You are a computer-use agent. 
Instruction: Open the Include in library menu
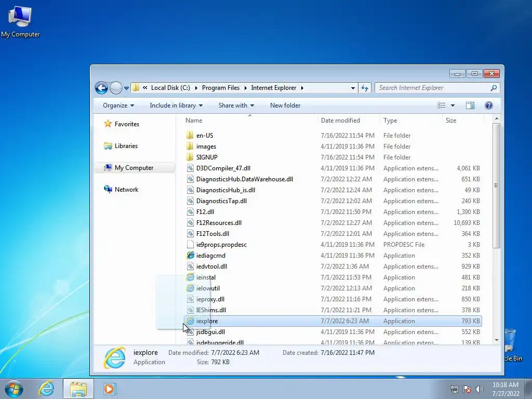[176, 105]
